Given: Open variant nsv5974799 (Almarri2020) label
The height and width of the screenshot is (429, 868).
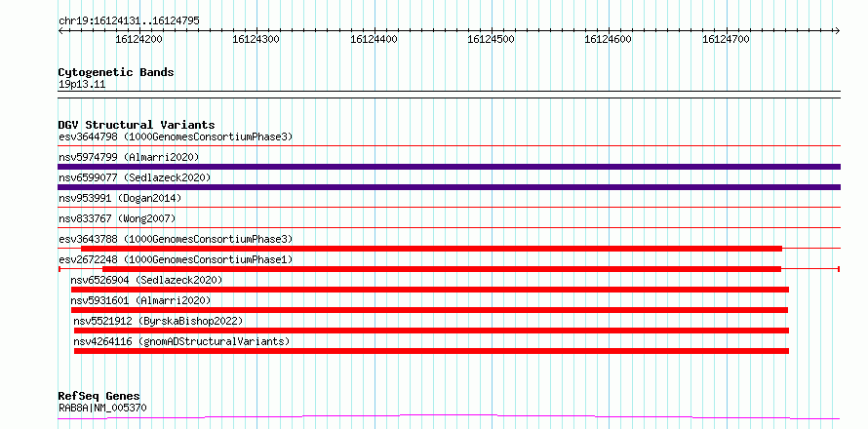Looking at the screenshot, I should [129, 157].
